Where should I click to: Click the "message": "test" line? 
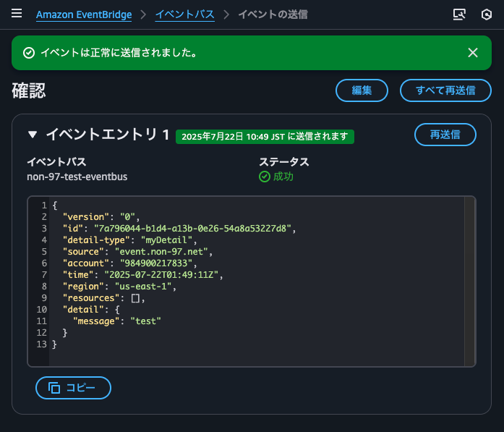[116, 321]
